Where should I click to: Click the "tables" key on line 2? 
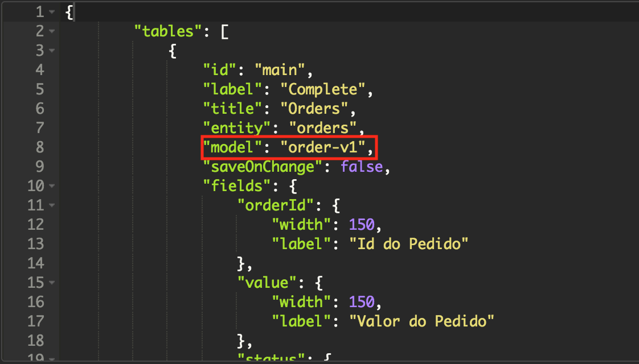tap(167, 31)
